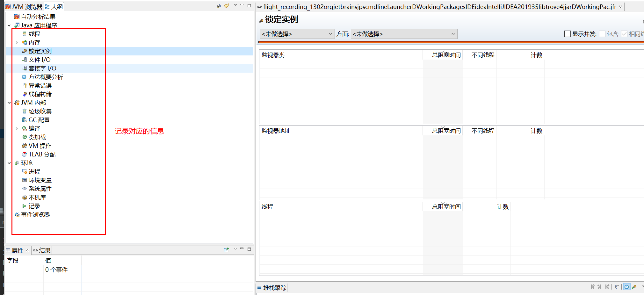Switch to the 大纲 tab
Viewport: 644px width, 295px height.
click(x=54, y=7)
